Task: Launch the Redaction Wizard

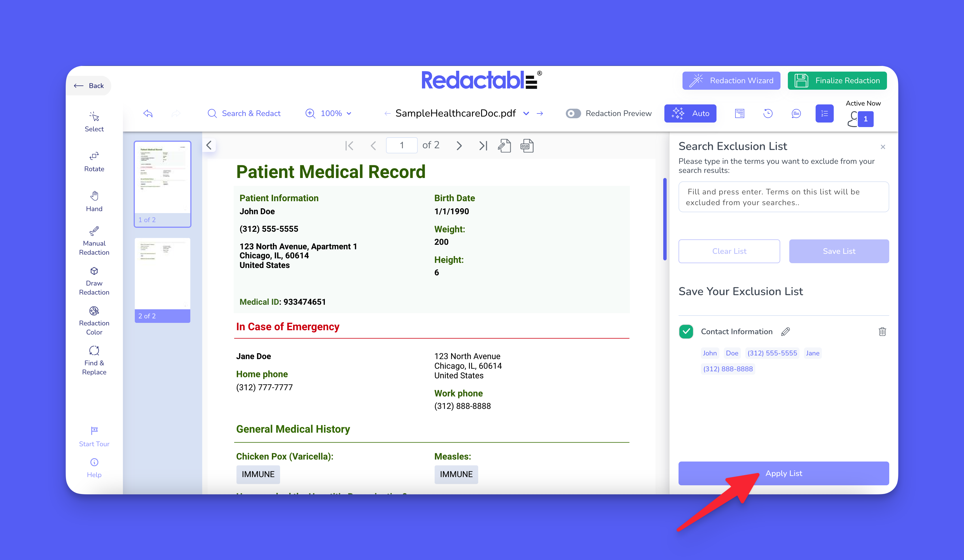Action: 731,80
